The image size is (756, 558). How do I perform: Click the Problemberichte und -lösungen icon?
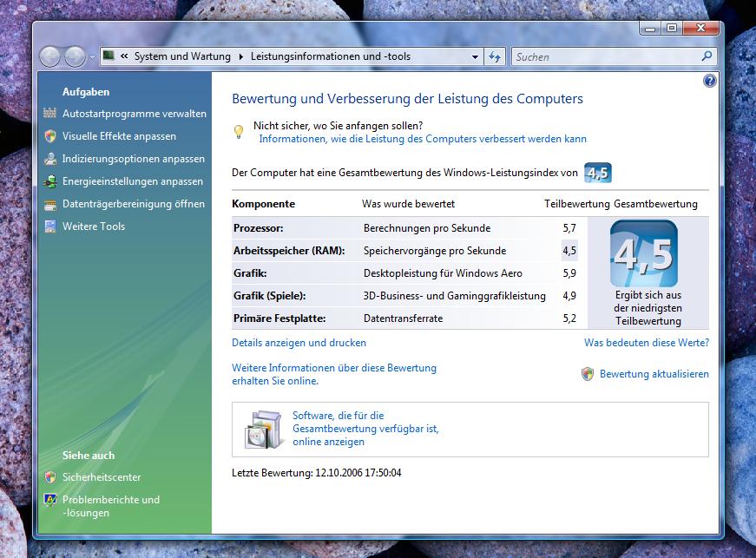[49, 500]
